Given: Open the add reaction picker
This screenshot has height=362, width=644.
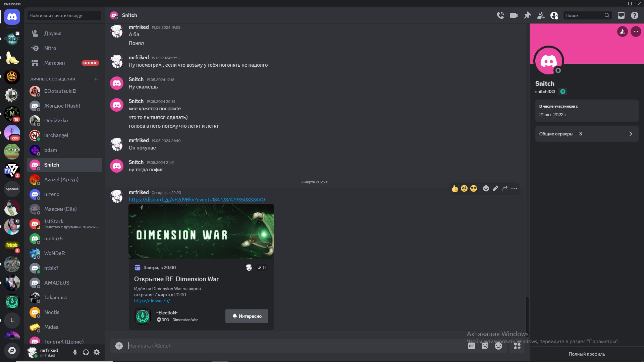Looking at the screenshot, I should [x=486, y=188].
